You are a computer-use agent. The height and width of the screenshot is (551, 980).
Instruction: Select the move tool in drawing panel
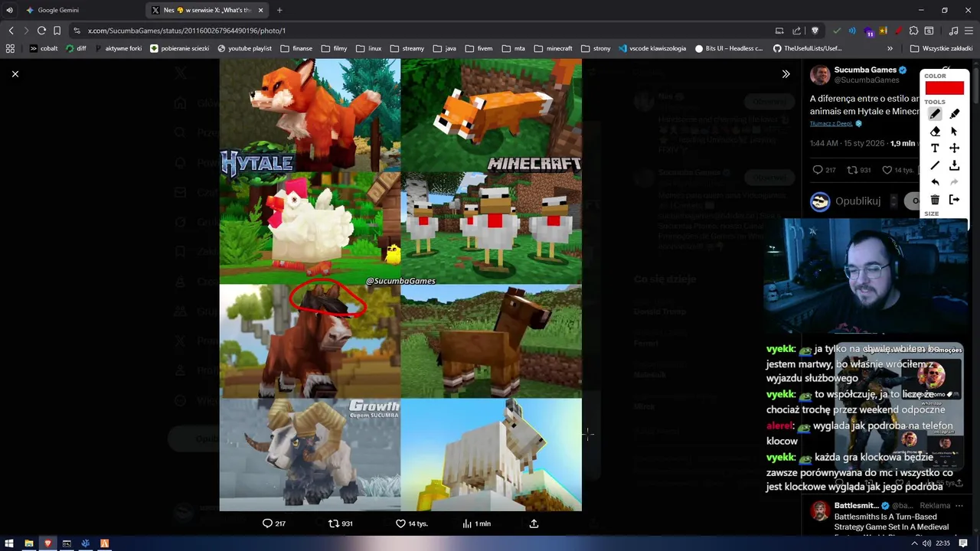(x=954, y=148)
